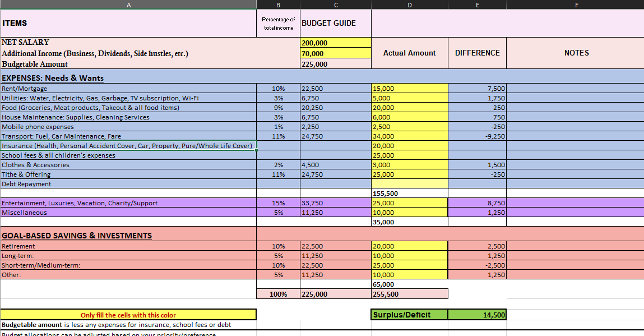Image resolution: width=644 pixels, height=336 pixels.
Task: Select the column A header
Action: (x=128, y=4)
